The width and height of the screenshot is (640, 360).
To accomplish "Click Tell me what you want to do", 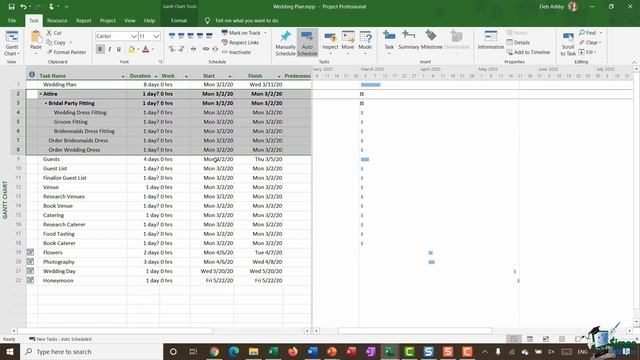I will pos(246,20).
